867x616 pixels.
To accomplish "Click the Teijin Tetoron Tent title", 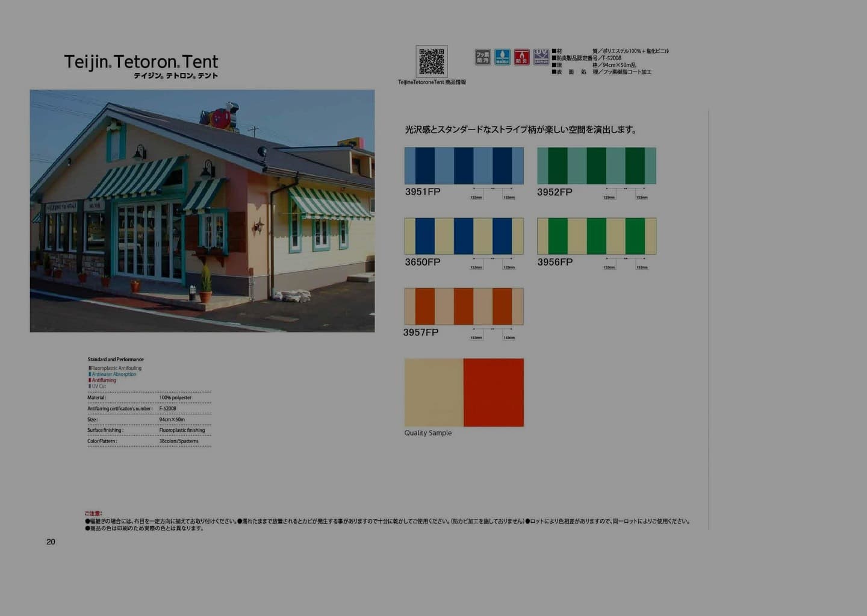I will pyautogui.click(x=141, y=61).
